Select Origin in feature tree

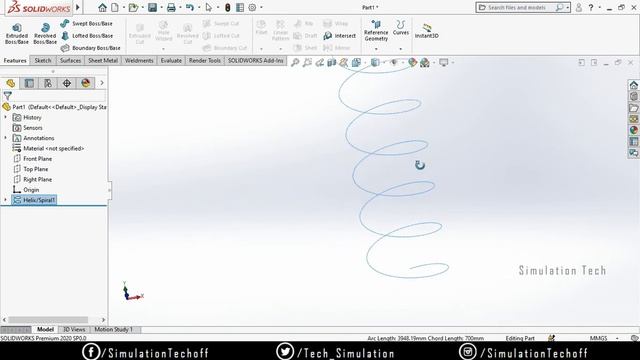(x=26, y=190)
